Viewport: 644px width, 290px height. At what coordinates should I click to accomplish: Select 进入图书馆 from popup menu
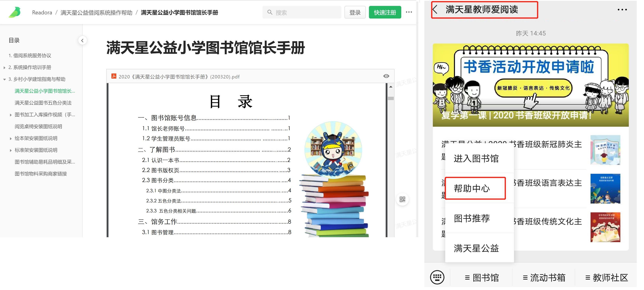[x=479, y=158]
